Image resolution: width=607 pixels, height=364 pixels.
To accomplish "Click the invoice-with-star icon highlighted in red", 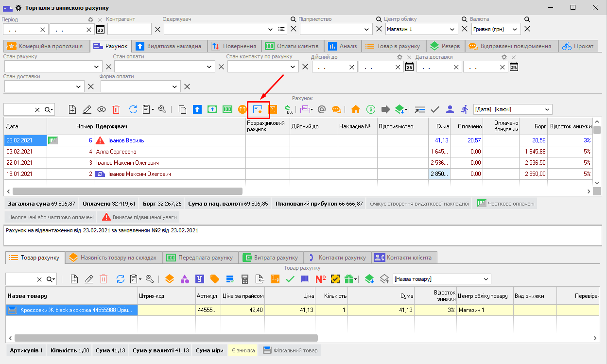I will pyautogui.click(x=258, y=109).
